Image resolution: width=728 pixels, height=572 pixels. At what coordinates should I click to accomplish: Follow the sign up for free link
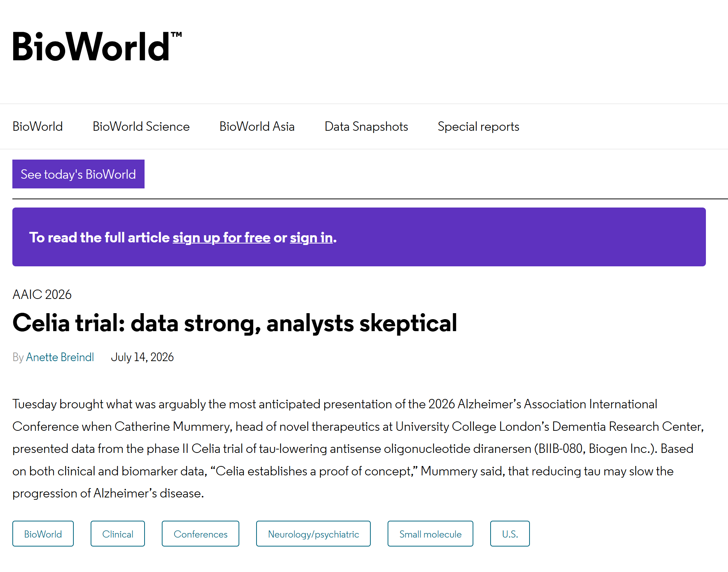pos(221,237)
